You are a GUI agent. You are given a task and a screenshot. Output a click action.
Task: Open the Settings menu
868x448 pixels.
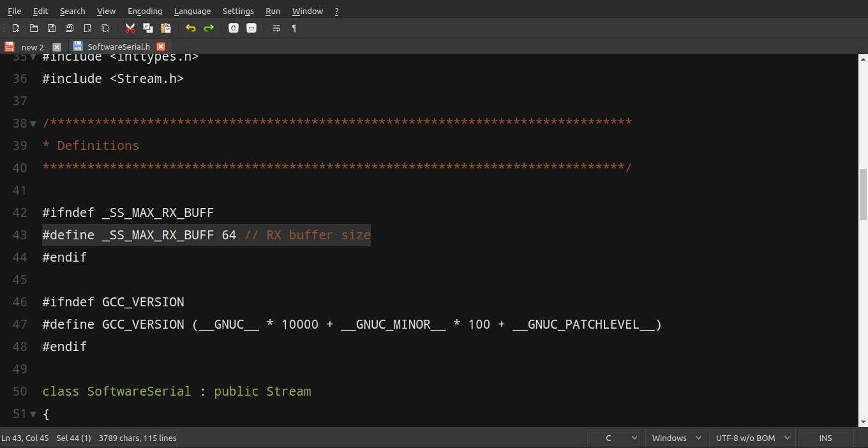click(238, 11)
